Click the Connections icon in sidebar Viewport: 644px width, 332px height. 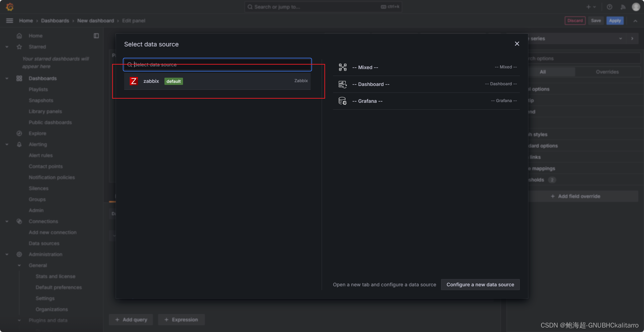coord(19,221)
